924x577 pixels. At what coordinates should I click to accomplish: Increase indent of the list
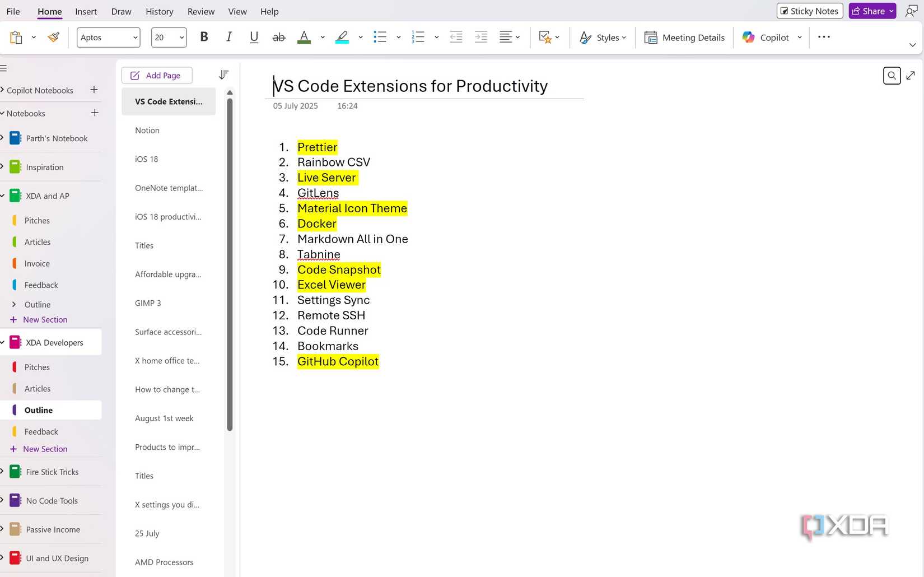(480, 37)
